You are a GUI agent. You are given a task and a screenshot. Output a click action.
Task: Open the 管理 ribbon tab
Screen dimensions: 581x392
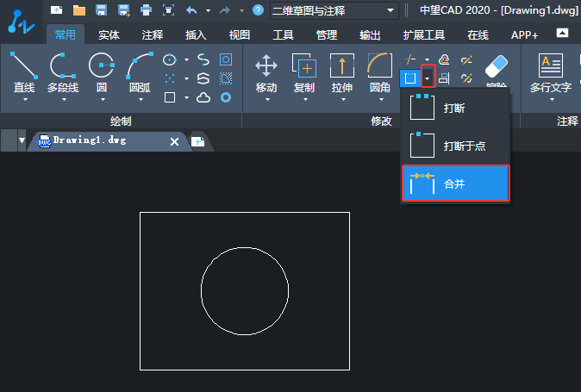coord(327,34)
